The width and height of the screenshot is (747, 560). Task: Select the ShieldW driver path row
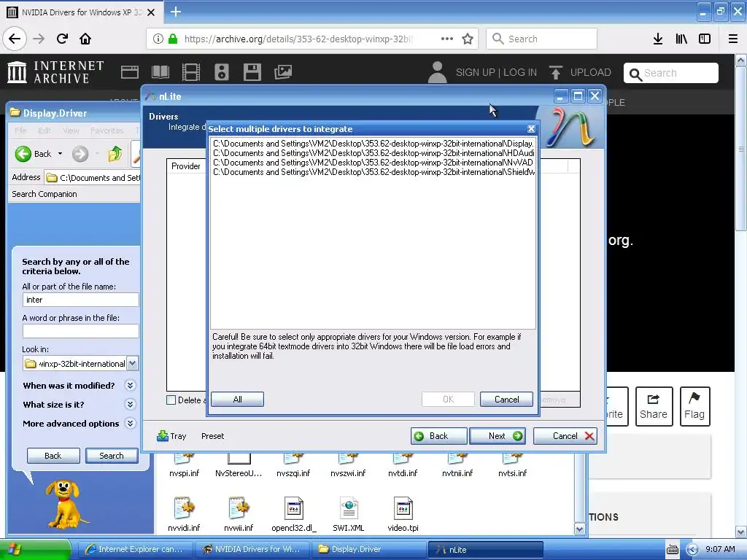pos(373,172)
